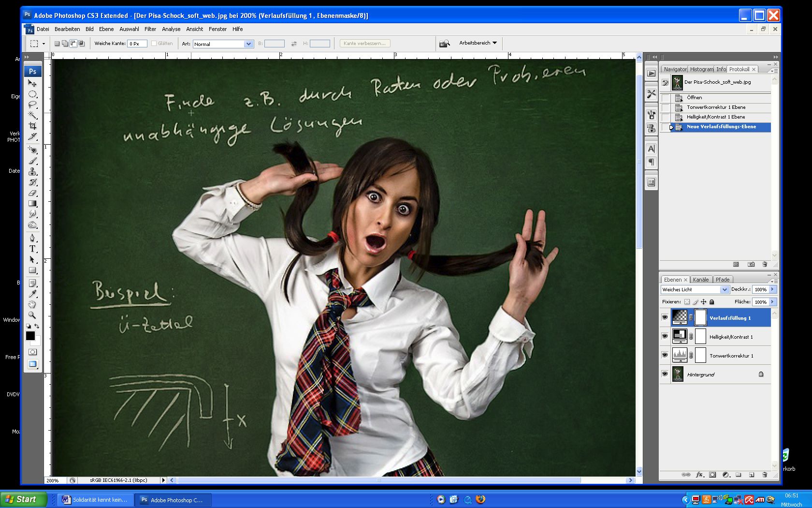The height and width of the screenshot is (508, 812).
Task: Select the Helligkeit/Kontrast 1 Ebene history state
Action: coord(715,117)
